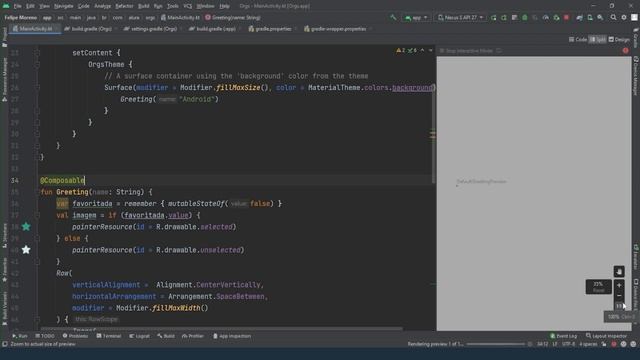This screenshot has width=640, height=360.
Task: Open the Gradle side panel tab
Action: tap(636, 38)
